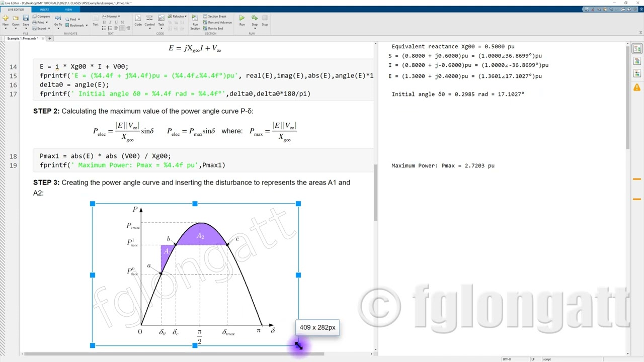644x362 pixels.
Task: Click bottom-center resize handle of the image
Action: pyautogui.click(x=195, y=345)
